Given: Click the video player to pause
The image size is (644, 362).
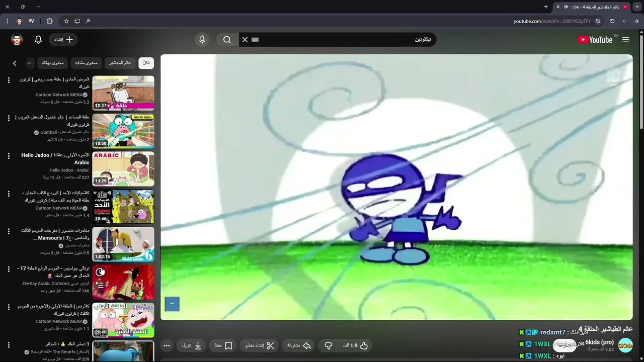Looking at the screenshot, I should pos(396,187).
